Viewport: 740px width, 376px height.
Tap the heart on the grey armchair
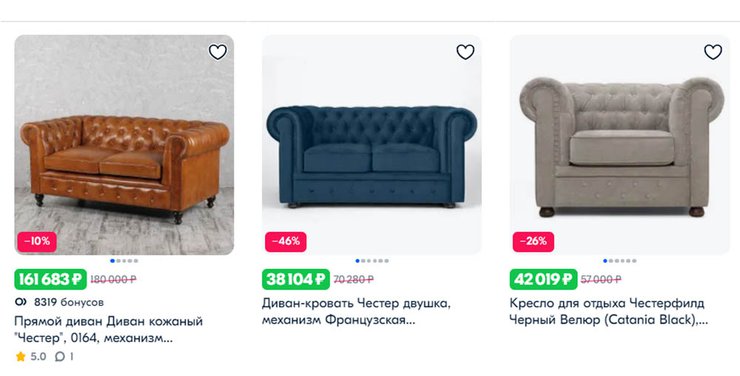(713, 52)
